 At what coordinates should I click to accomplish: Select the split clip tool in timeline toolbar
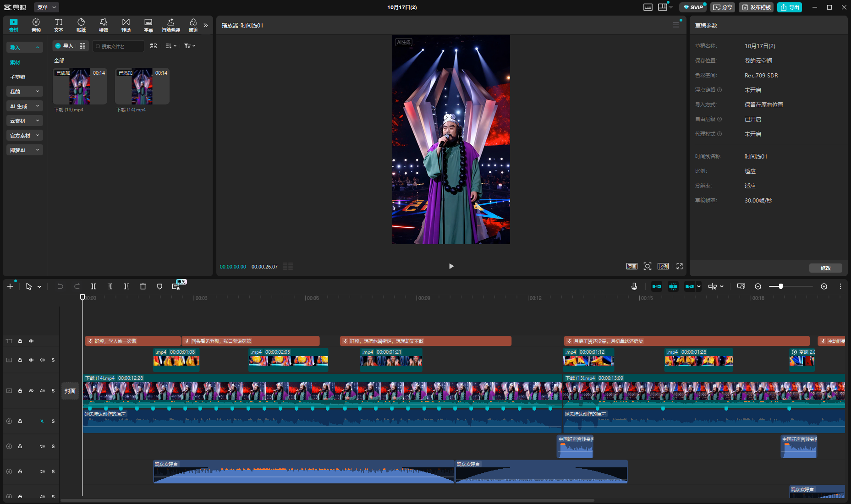tap(93, 286)
